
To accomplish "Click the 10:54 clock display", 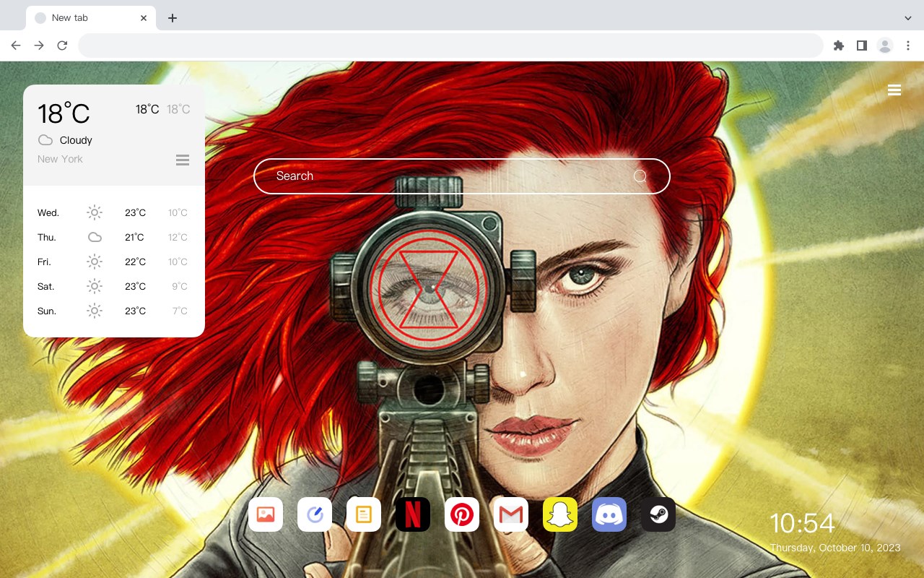I will [x=802, y=523].
